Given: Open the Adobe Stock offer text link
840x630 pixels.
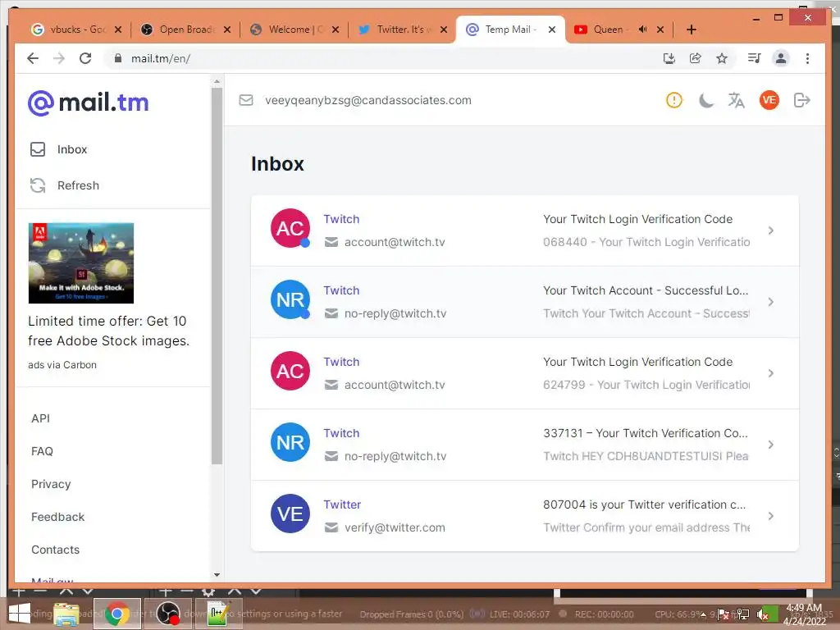Looking at the screenshot, I should point(109,331).
